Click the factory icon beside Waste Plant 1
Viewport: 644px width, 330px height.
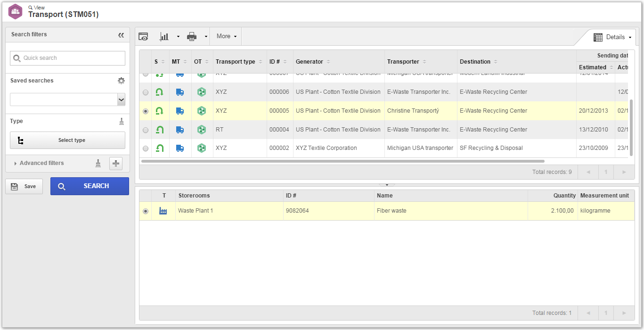163,211
